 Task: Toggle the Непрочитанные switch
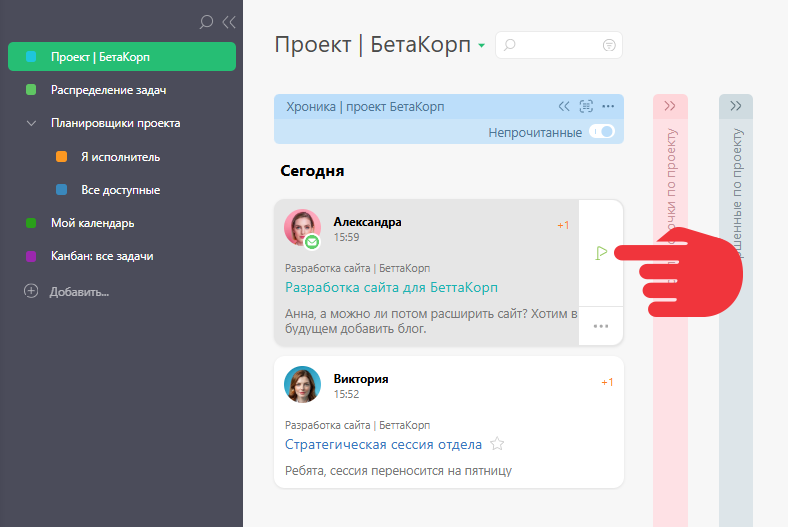coord(602,132)
